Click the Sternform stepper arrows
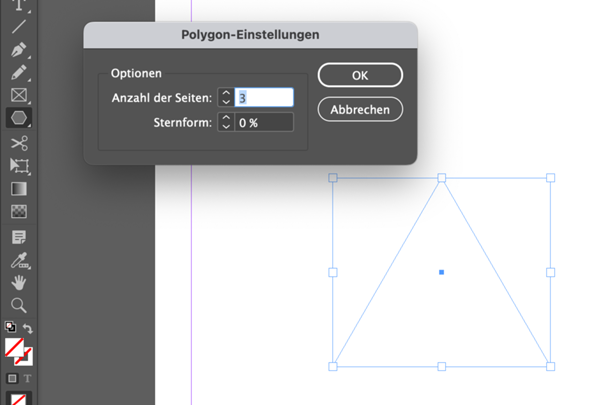This screenshot has width=590, height=405. (226, 122)
